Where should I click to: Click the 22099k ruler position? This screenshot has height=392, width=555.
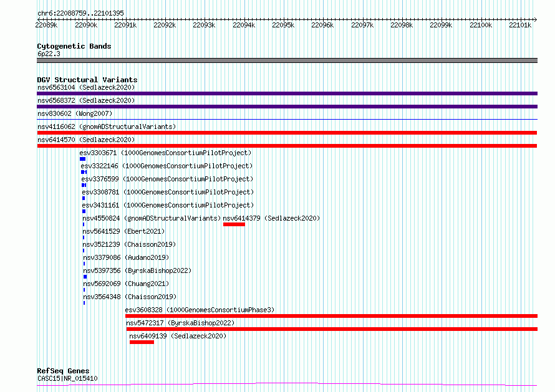point(441,25)
